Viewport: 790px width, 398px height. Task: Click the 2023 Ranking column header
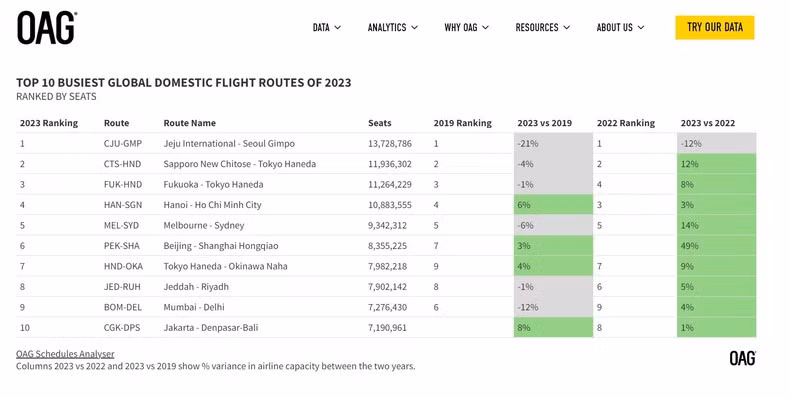[x=49, y=123]
